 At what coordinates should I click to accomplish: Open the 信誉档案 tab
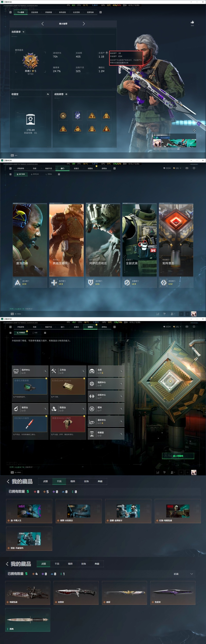(x=90, y=12)
